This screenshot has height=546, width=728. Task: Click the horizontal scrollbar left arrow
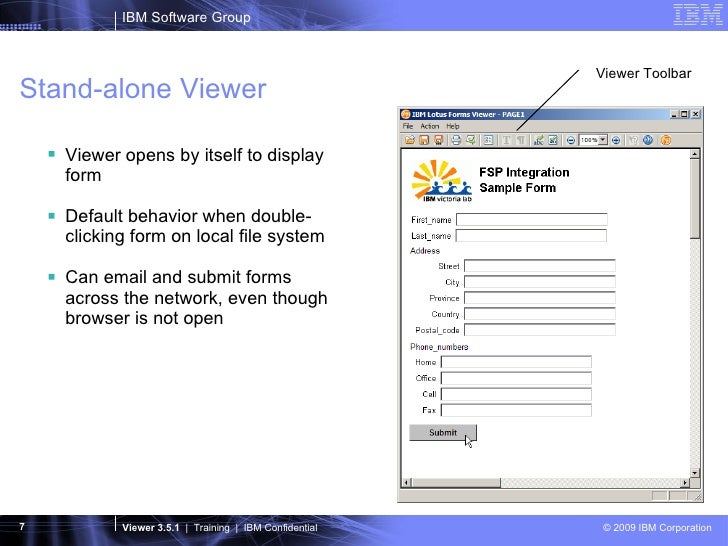pos(406,483)
